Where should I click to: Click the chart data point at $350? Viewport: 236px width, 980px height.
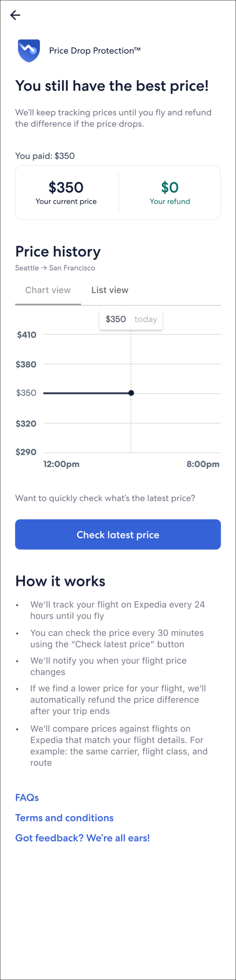click(131, 393)
